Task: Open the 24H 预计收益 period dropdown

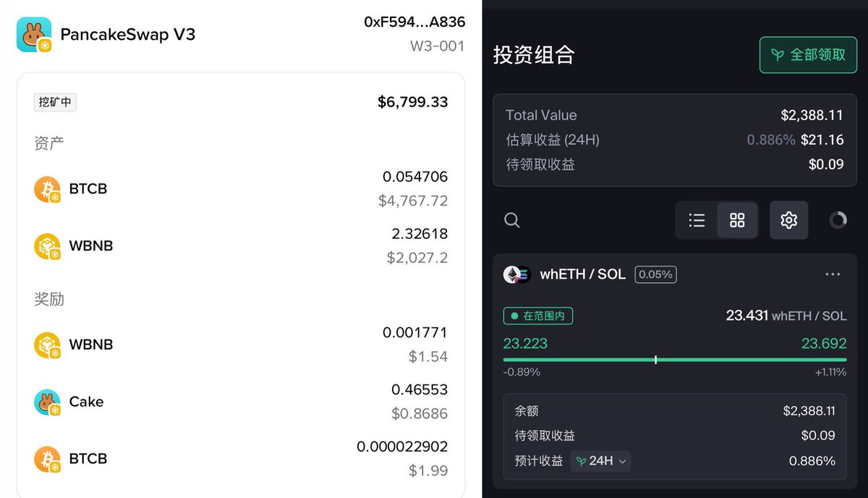Action: click(x=601, y=461)
